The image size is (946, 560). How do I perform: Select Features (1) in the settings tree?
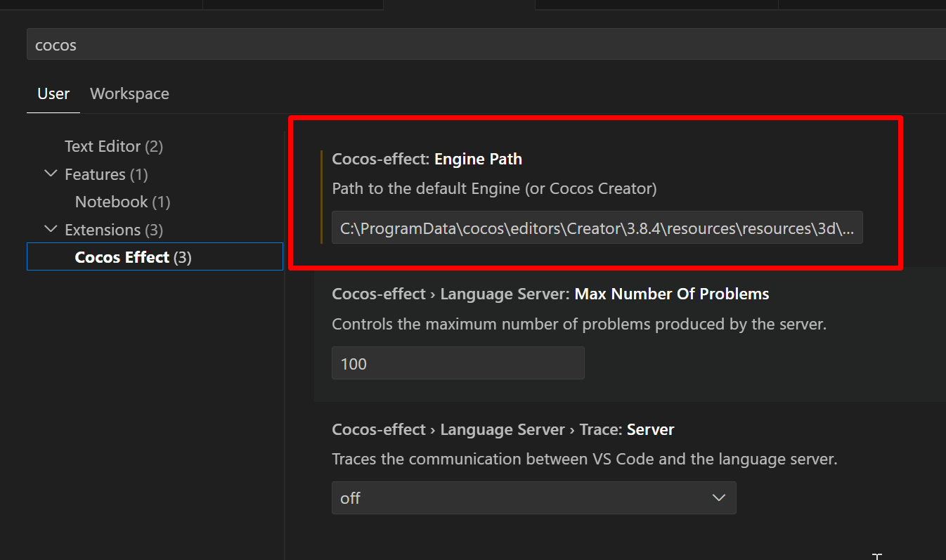click(106, 174)
